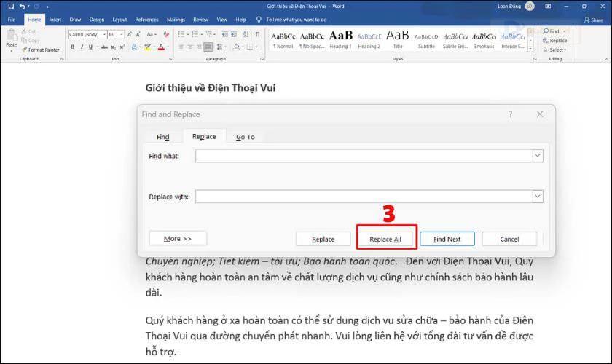Click the dialog help question mark

point(510,114)
